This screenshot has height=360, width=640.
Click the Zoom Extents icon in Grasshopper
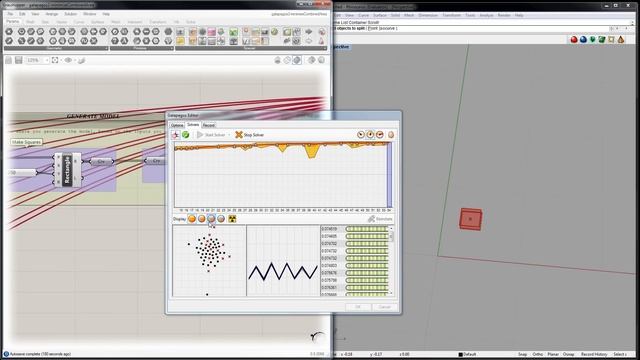pos(55,60)
